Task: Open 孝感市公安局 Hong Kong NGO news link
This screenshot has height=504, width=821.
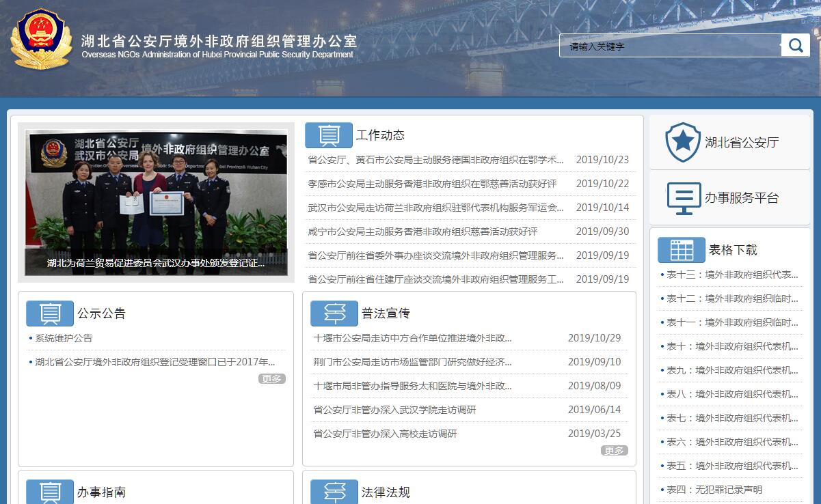Action: coord(432,184)
